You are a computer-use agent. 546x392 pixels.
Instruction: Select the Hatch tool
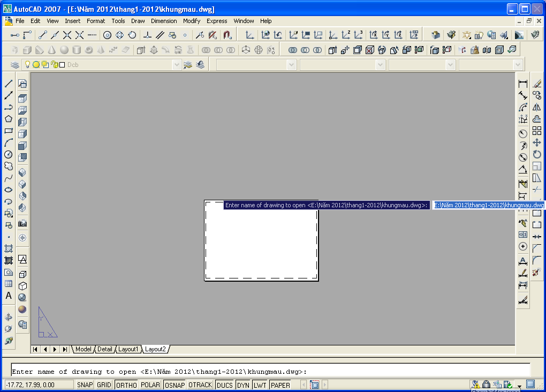9,248
